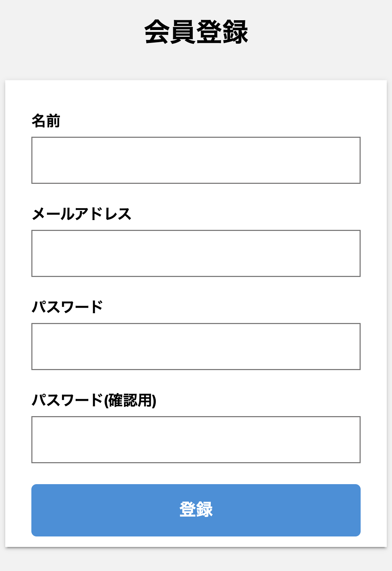
Task: Click the box beneath the パスワード label
Action: coord(196,346)
